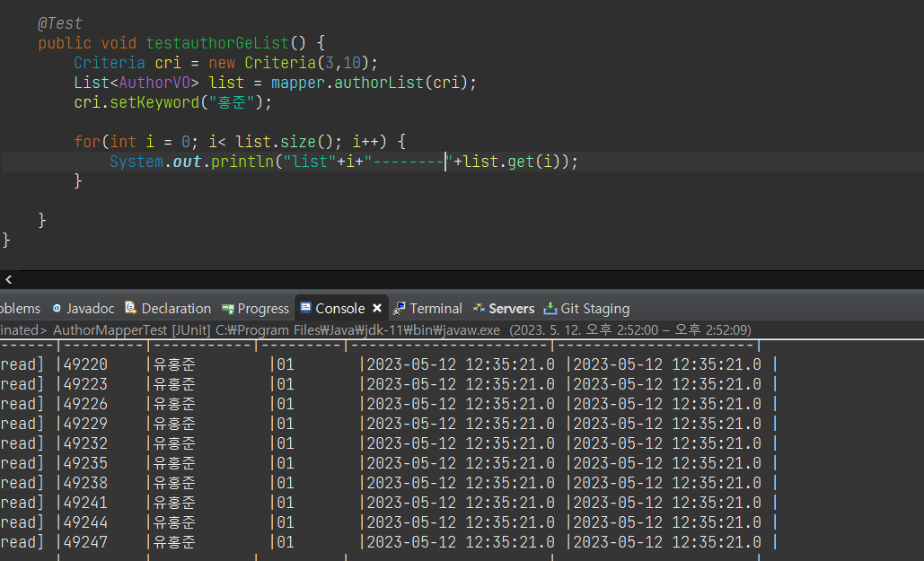
Task: Click list.get(i) in the println line
Action: (x=512, y=162)
